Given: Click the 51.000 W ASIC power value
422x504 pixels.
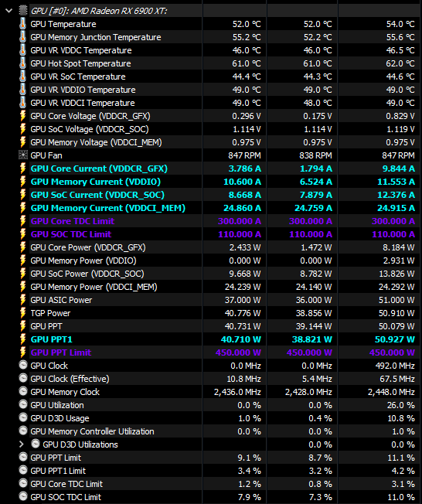Looking at the screenshot, I should pyautogui.click(x=396, y=300).
